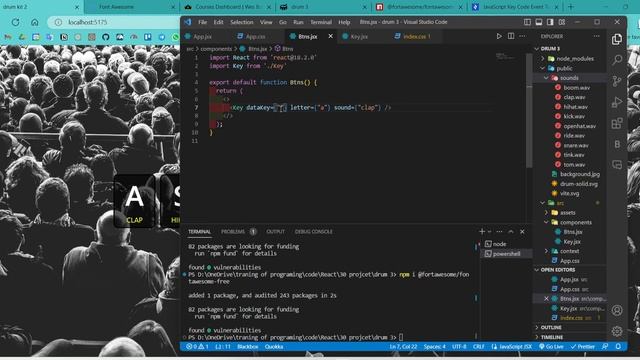This screenshot has height=360, width=640.
Task: Close the Btns.jsx editor tab
Action: (330, 36)
